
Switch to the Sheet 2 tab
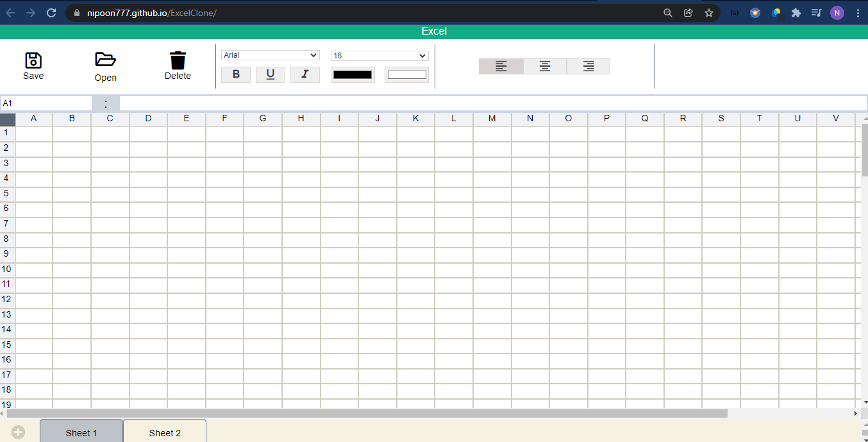[x=165, y=432]
